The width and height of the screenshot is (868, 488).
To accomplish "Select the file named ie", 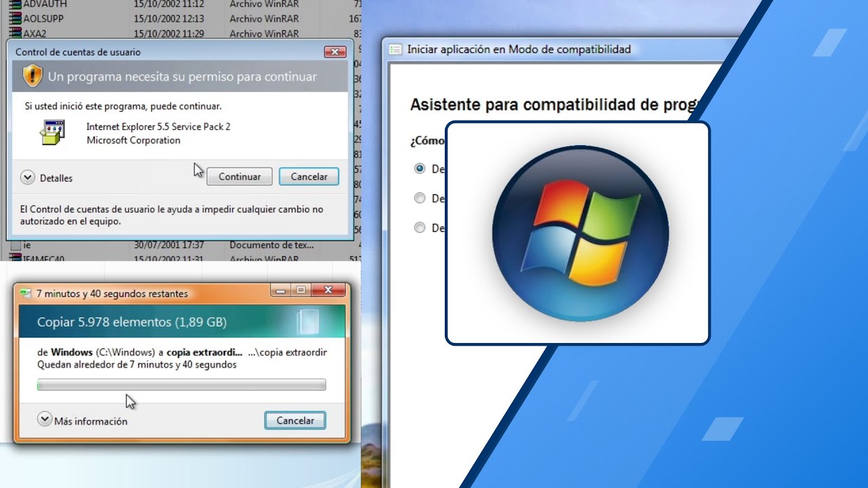I will (27, 245).
